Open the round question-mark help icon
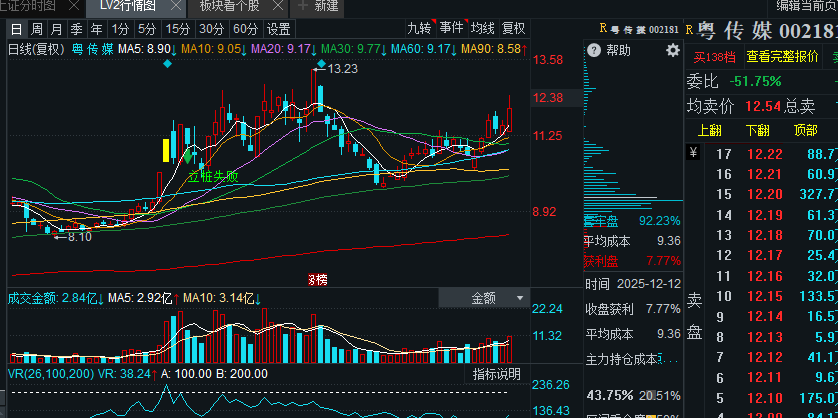The height and width of the screenshot is (418, 838). (594, 51)
